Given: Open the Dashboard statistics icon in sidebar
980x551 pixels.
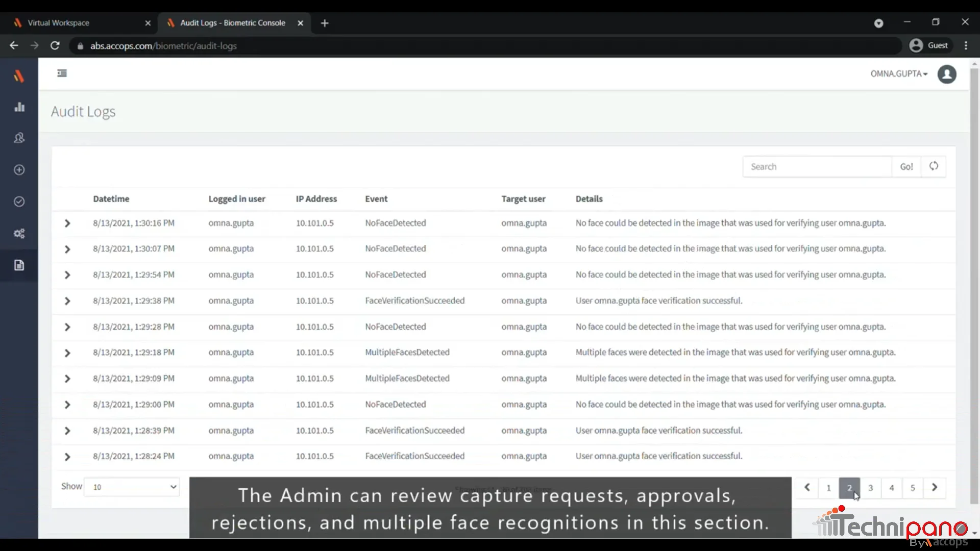Looking at the screenshot, I should click(19, 107).
